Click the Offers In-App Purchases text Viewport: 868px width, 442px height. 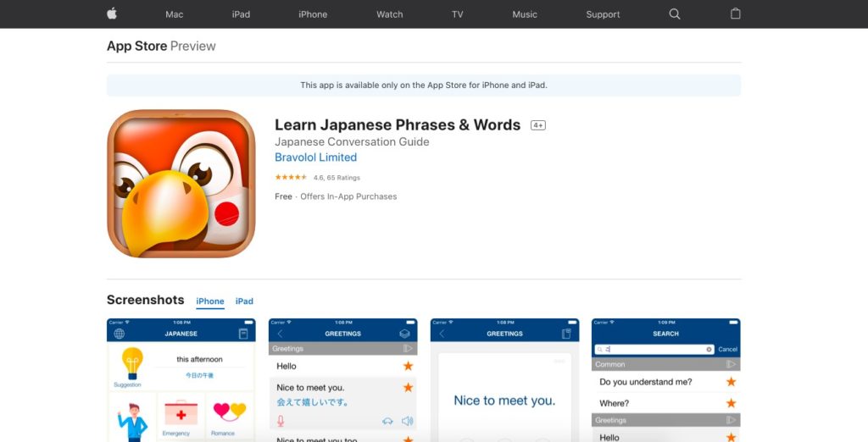(348, 196)
